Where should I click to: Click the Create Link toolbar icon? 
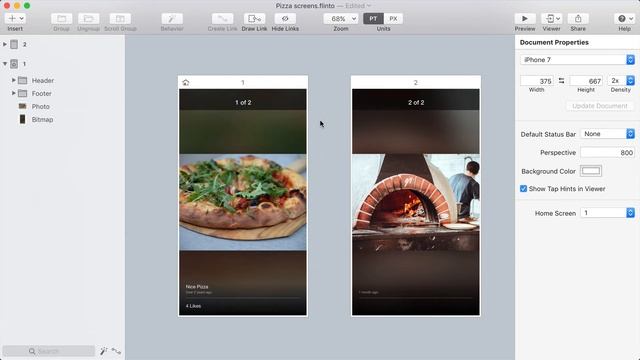point(222,18)
